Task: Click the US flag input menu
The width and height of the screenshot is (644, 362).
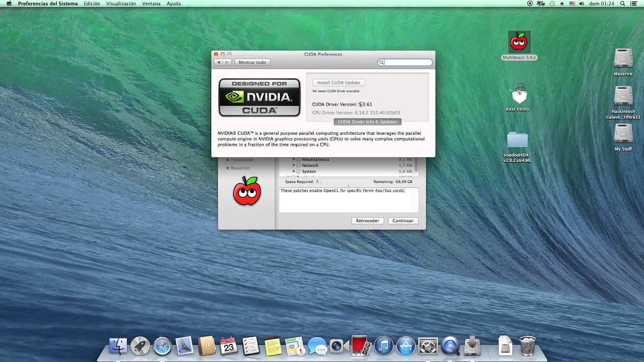Action: [572, 4]
